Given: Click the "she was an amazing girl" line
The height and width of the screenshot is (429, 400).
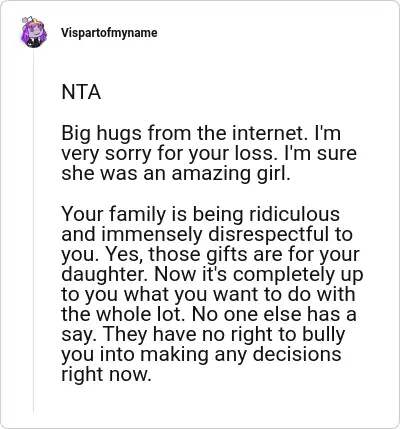Looking at the screenshot, I should pyautogui.click(x=176, y=173).
